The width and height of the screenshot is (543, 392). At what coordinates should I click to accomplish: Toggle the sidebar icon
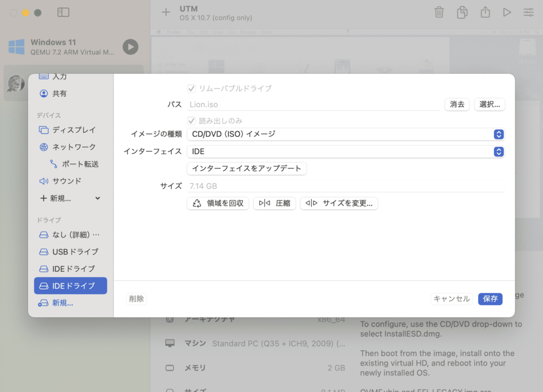coord(64,13)
